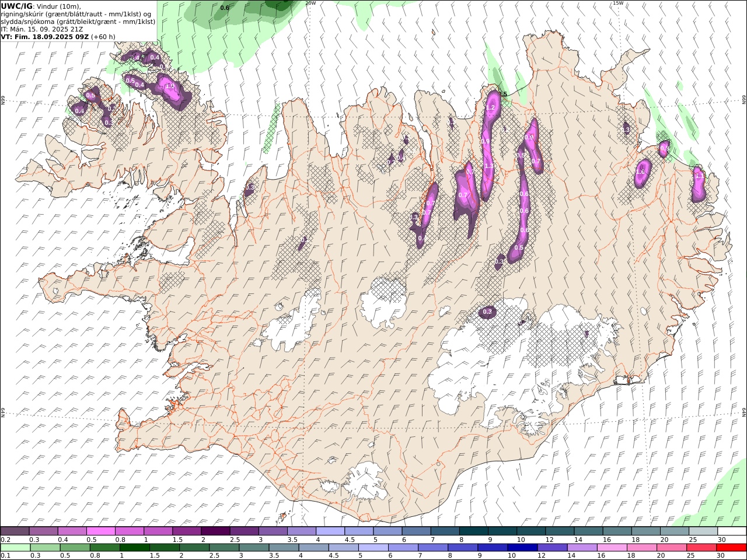Viewport: 747px width, 560px height.
Task: Click the 20W longitude label at top
Action: [310, 3]
